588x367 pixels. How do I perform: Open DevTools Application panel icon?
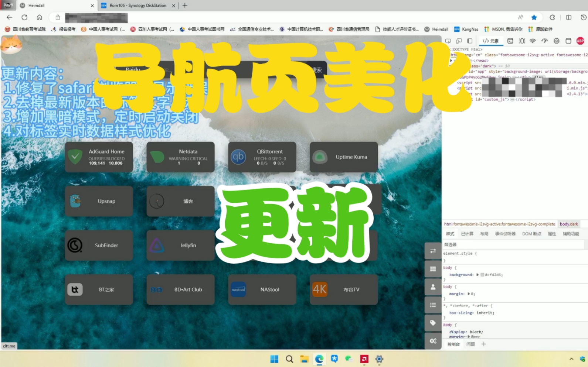(568, 41)
